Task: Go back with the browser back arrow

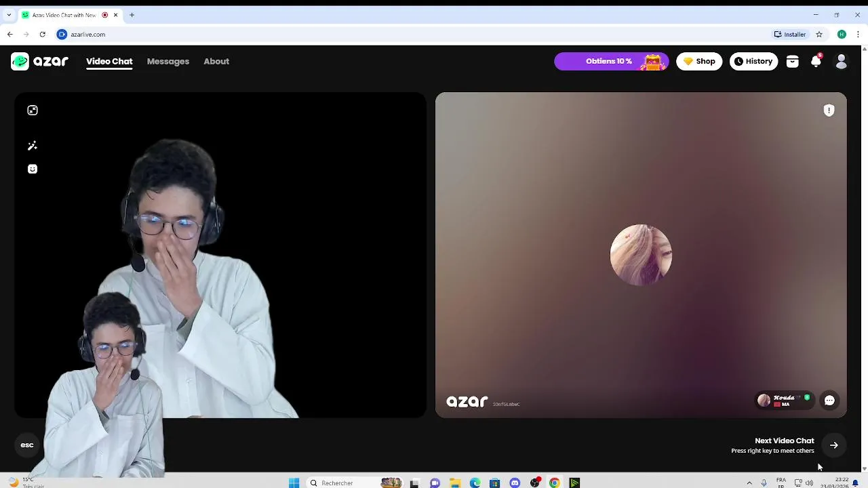Action: click(9, 34)
